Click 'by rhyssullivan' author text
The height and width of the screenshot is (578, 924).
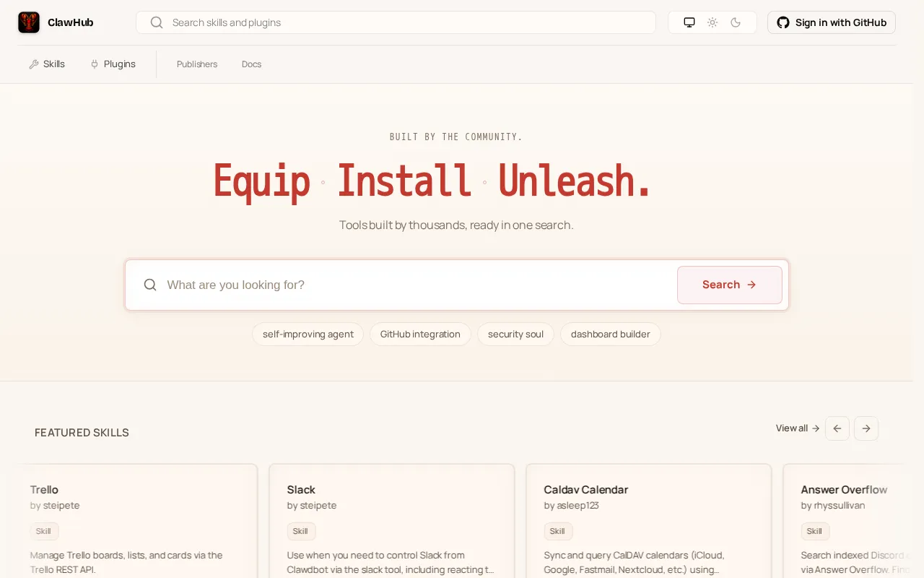click(833, 506)
